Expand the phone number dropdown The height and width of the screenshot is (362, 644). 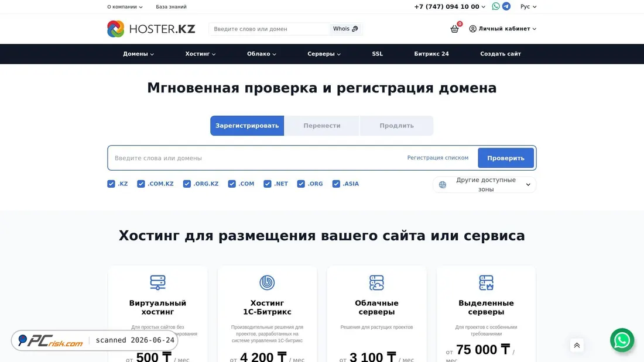450,6
